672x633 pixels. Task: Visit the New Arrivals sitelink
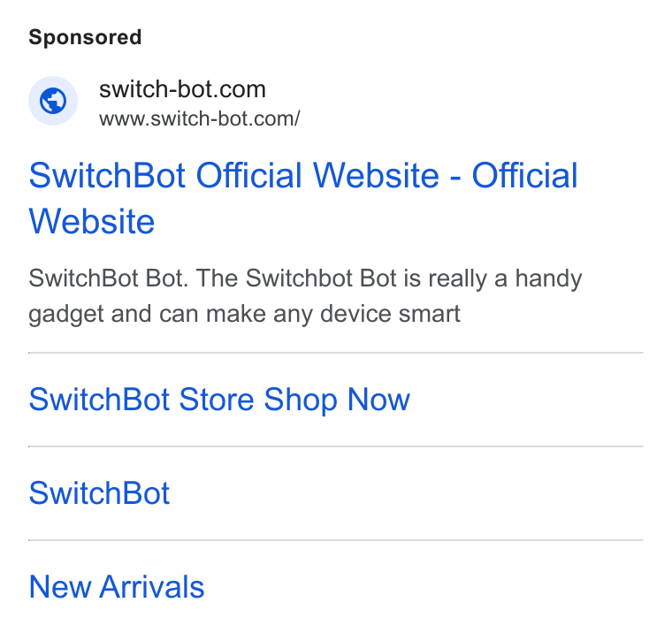click(x=117, y=586)
